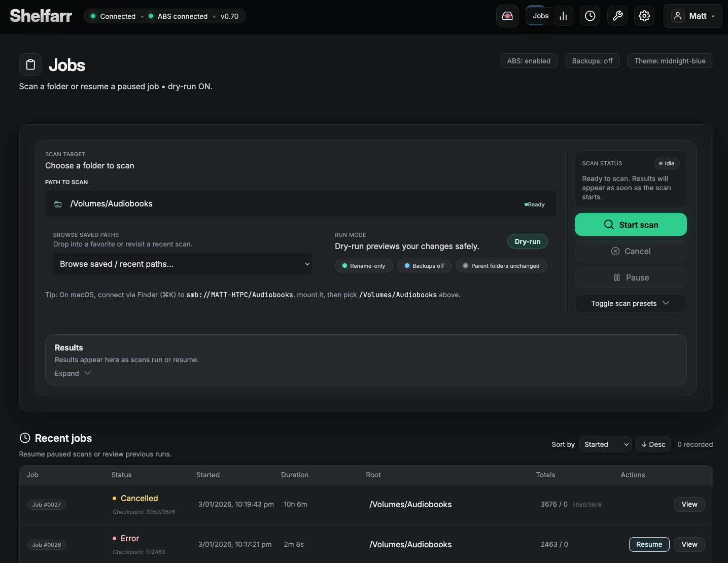Click the Start scan button
The height and width of the screenshot is (563, 728).
[631, 224]
